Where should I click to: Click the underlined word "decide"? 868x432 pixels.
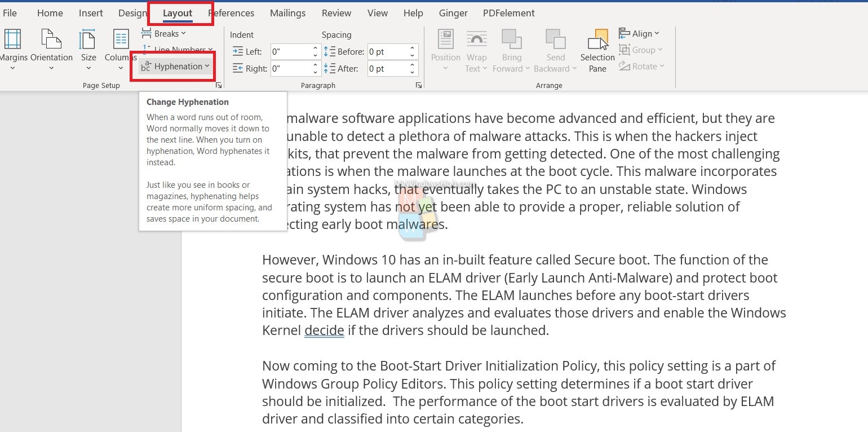[324, 330]
